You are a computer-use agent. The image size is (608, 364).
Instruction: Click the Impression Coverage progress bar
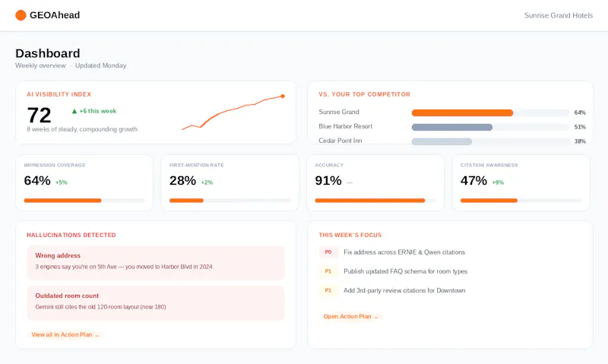(x=84, y=201)
